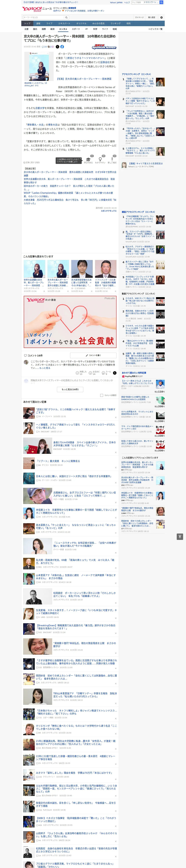This screenshot has width=186, height=868.
Task: Open the ヘルプ link
Action: (127, 2)
